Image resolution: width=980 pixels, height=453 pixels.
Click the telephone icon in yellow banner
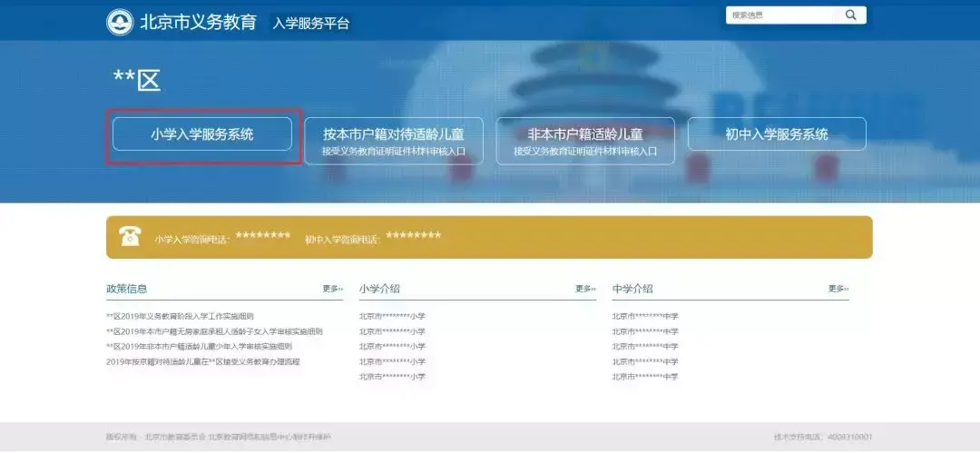click(x=130, y=237)
